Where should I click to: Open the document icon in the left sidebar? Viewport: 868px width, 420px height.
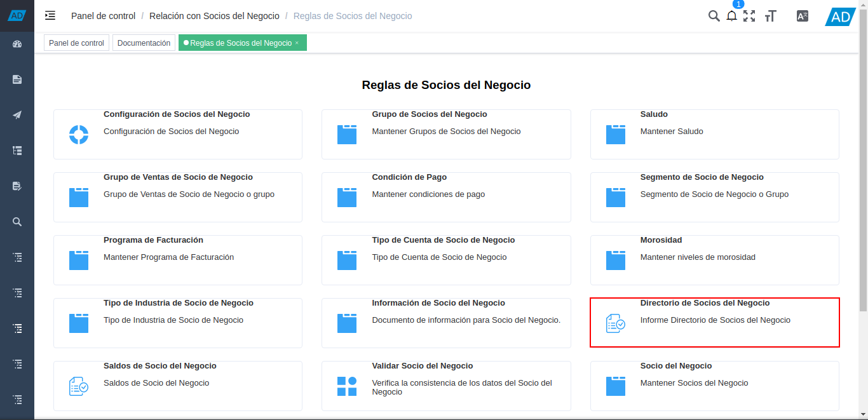coord(17,79)
